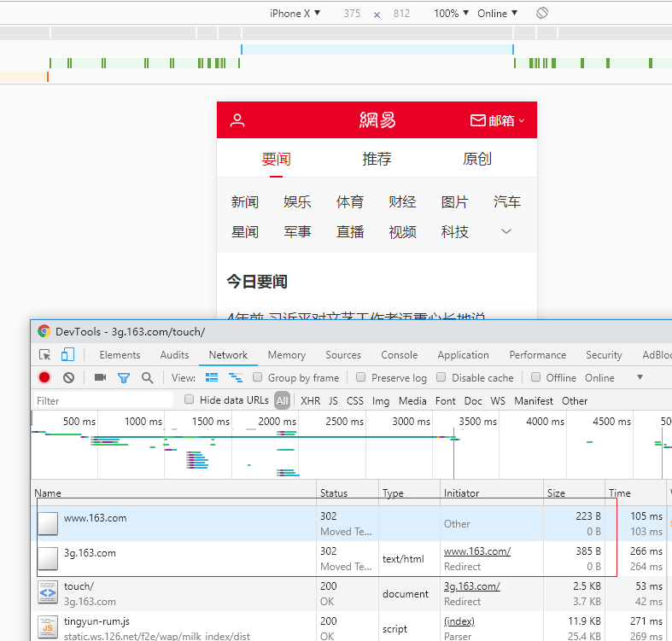Activate the inspect element pointer icon
Image resolution: width=672 pixels, height=641 pixels.
click(x=45, y=355)
